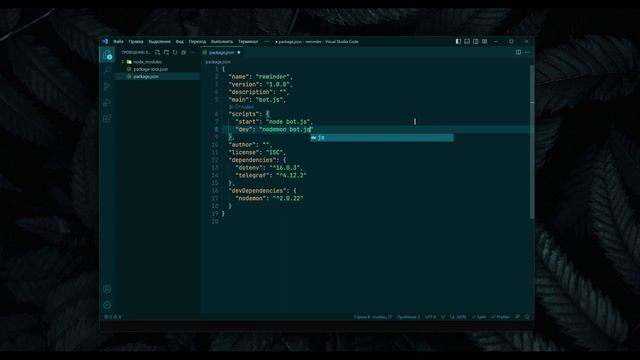Click unsaved dot on package.json tab
Viewport: 640px width, 360px height.
pos(239,52)
